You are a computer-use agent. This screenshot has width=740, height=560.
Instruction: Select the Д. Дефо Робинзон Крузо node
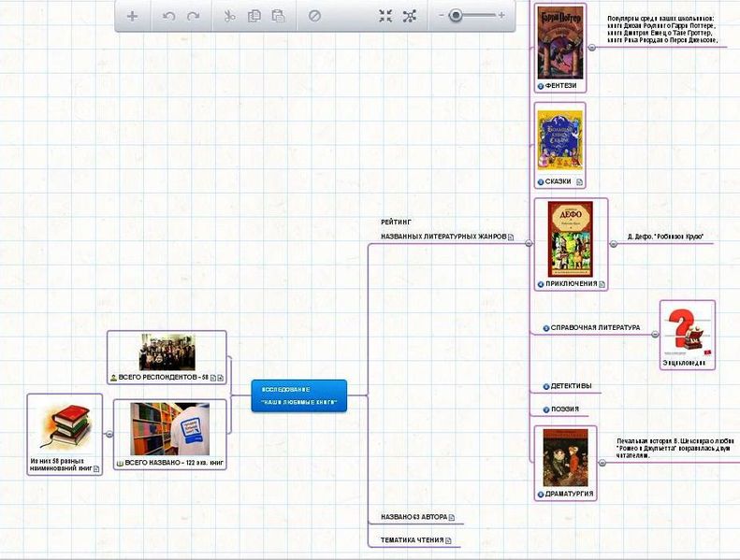point(665,237)
